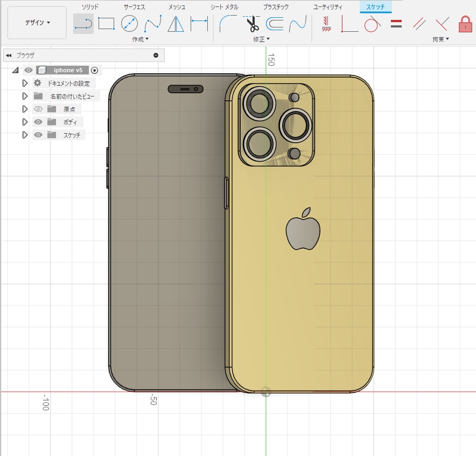This screenshot has height=456, width=476.
Task: Click the ボディ folder icon
Action: [52, 122]
